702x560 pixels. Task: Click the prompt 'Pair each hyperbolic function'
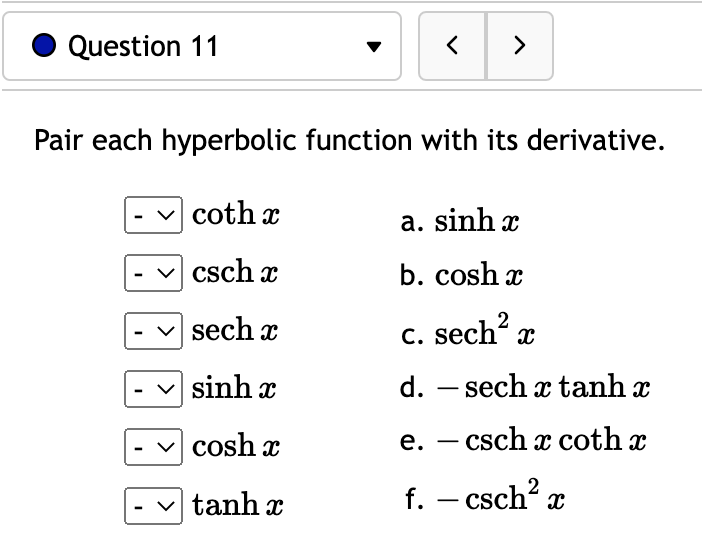coord(223,141)
